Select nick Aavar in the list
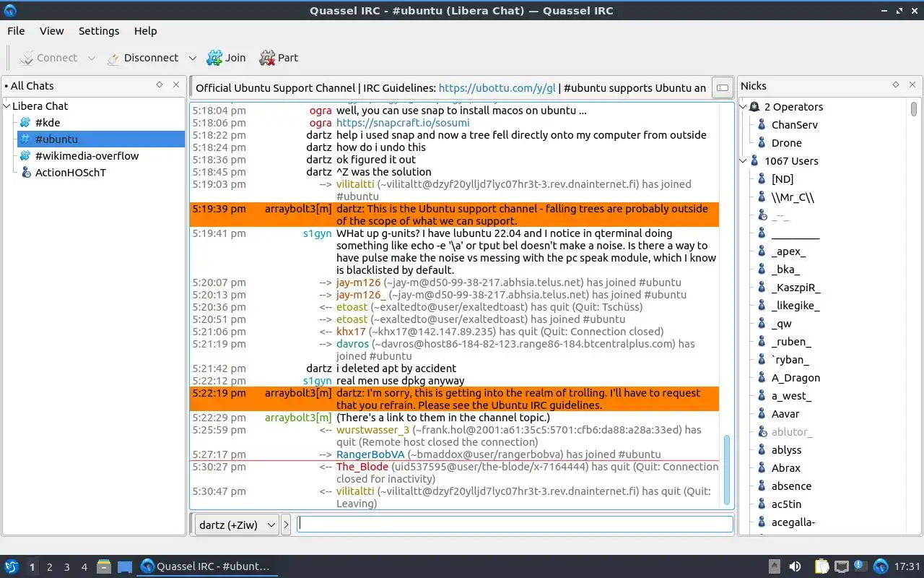This screenshot has width=924, height=578. 785,414
